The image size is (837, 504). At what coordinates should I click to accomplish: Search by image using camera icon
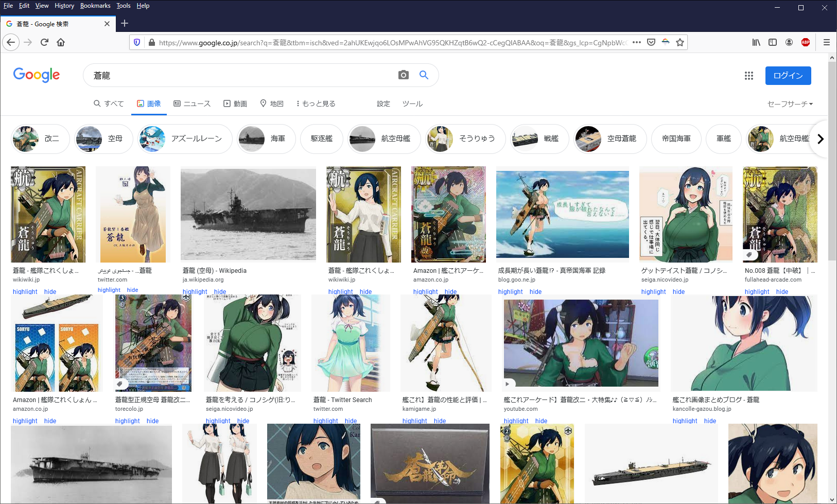click(x=404, y=75)
